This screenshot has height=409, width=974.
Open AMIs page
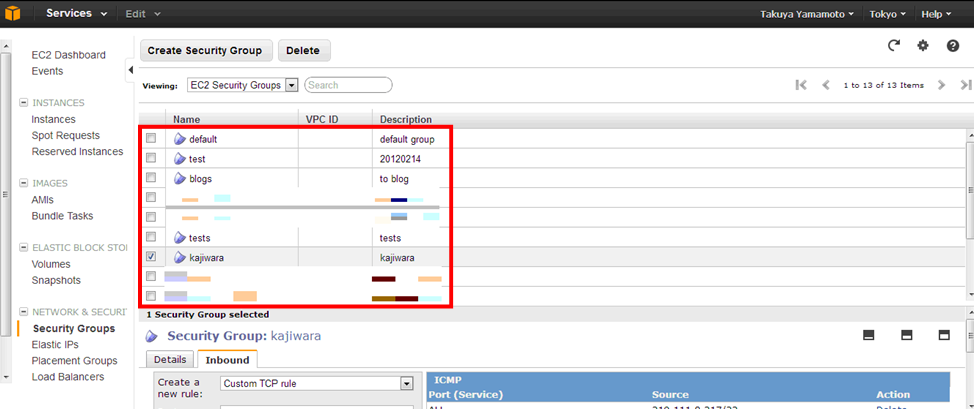(43, 200)
